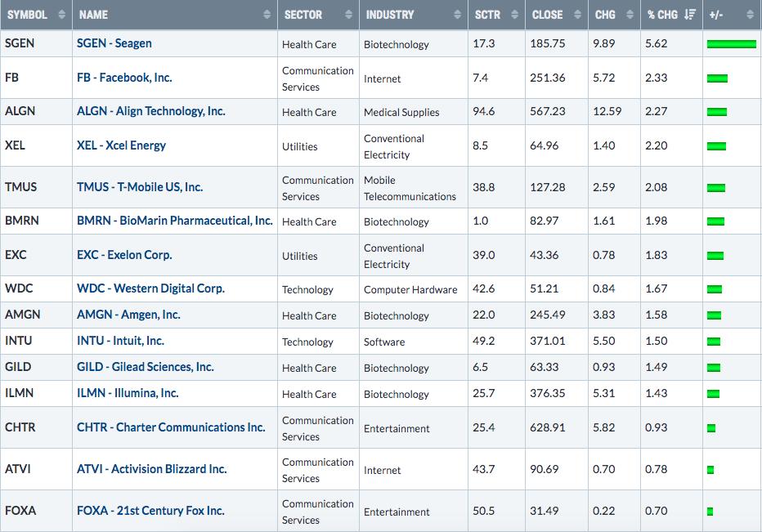Click the small green bar in FOXA row
Viewport: 762px width, 532px height.
click(x=710, y=512)
